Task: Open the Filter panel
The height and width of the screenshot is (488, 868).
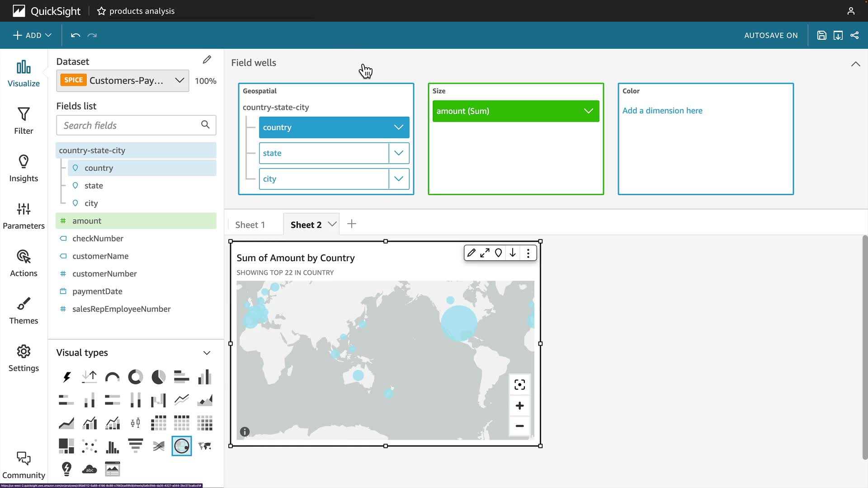Action: click(24, 121)
